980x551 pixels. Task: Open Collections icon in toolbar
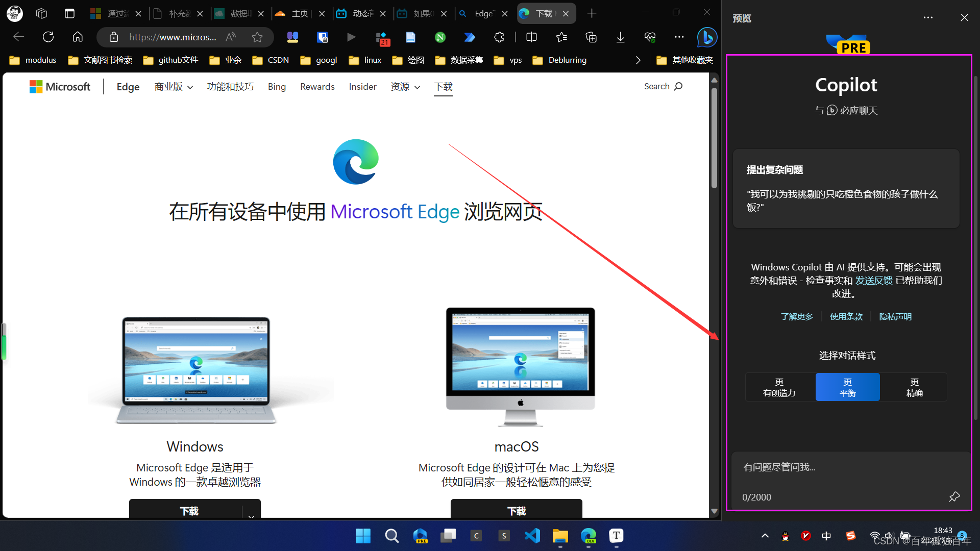coord(591,37)
